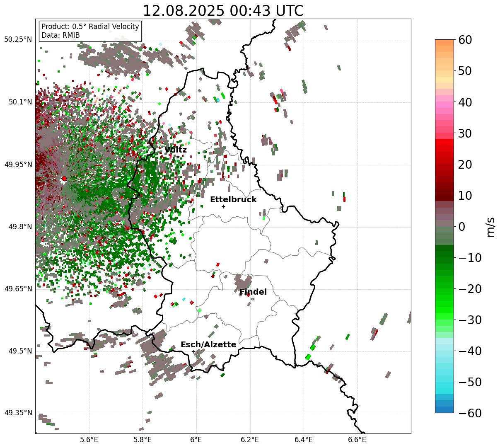Click the 49.35°N latitude tick label
The image size is (500, 448).
tap(18, 413)
